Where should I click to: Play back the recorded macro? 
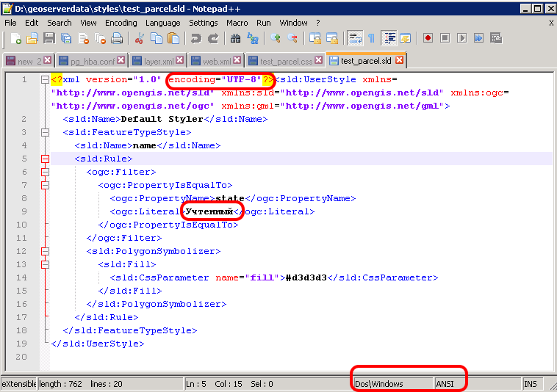(x=461, y=38)
